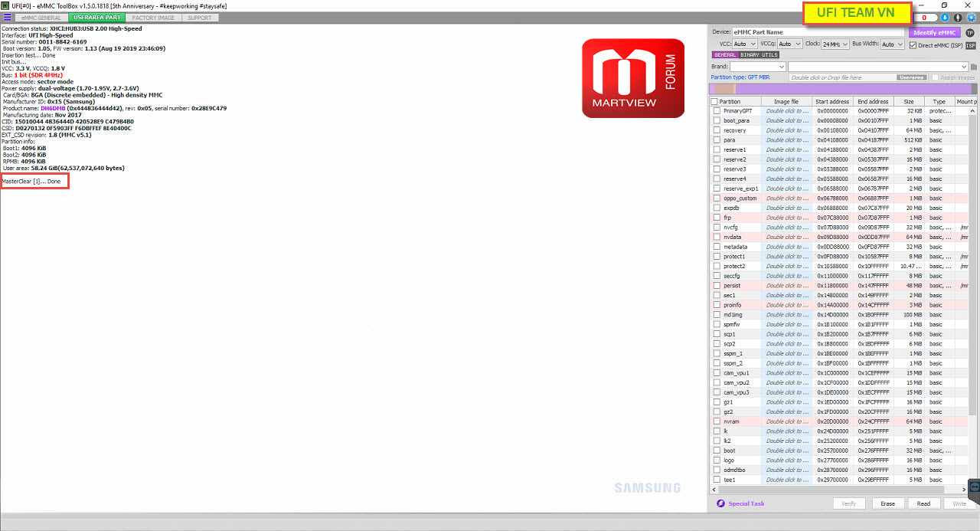Switch to the SUPPORT tab
Image resolution: width=980 pixels, height=531 pixels.
(200, 17)
